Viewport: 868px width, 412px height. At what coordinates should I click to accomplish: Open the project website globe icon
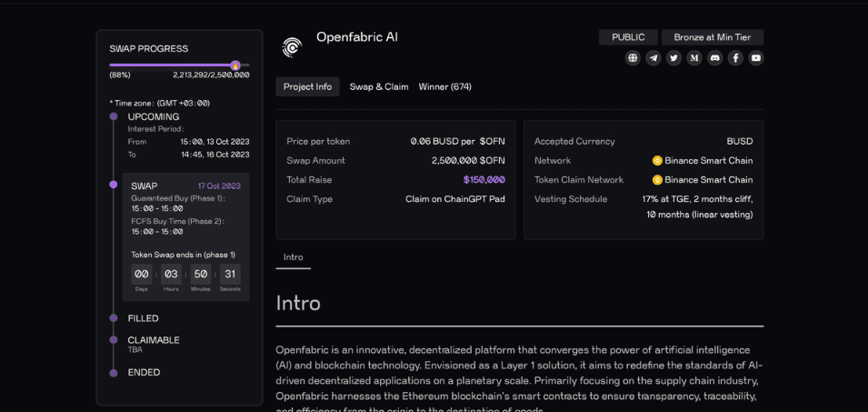633,57
